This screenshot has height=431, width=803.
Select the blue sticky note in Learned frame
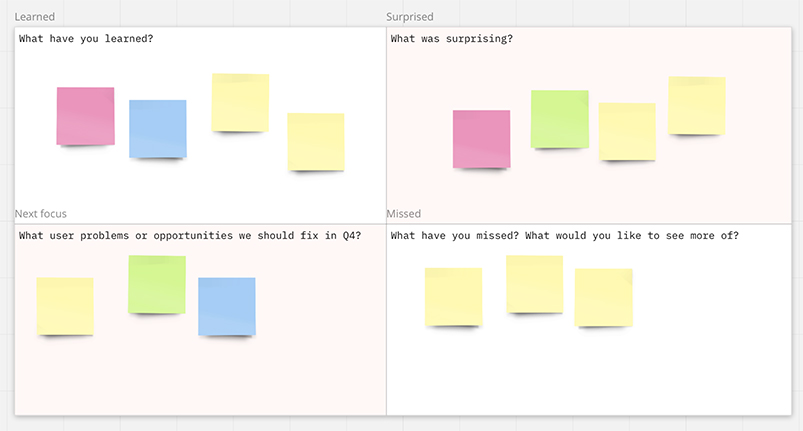[x=157, y=128]
